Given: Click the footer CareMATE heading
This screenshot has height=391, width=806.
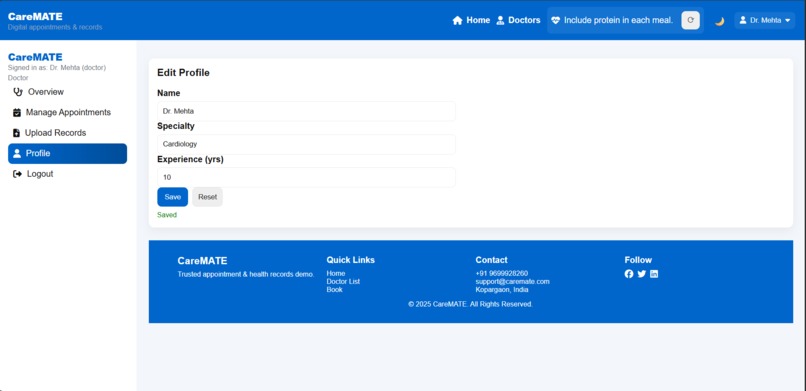Looking at the screenshot, I should tap(203, 261).
